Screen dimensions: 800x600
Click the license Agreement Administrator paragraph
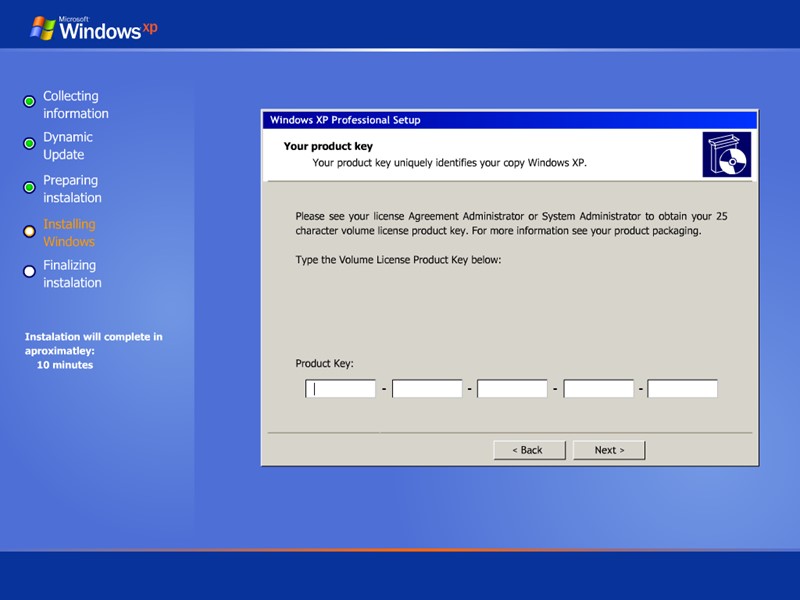click(511, 223)
